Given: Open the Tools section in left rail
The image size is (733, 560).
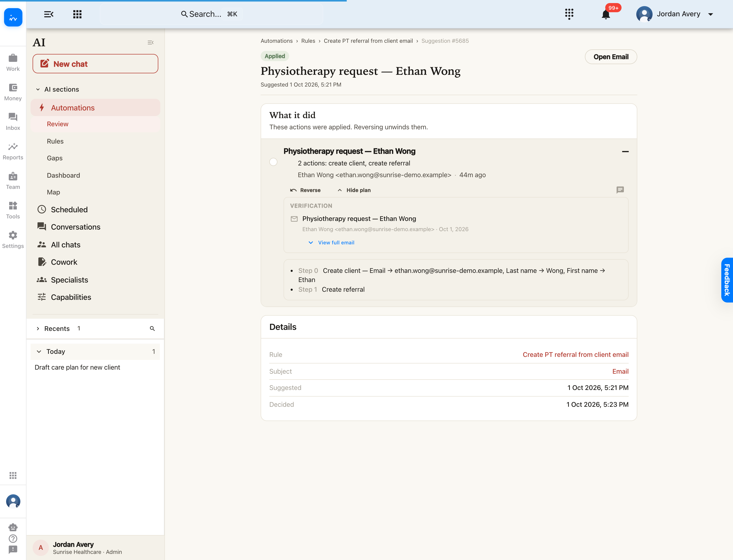Looking at the screenshot, I should pos(13,210).
